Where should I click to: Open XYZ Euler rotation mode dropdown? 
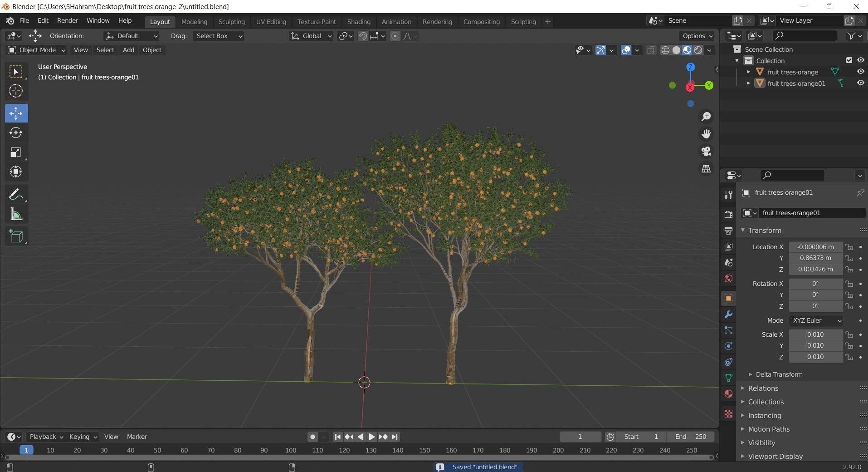point(816,320)
